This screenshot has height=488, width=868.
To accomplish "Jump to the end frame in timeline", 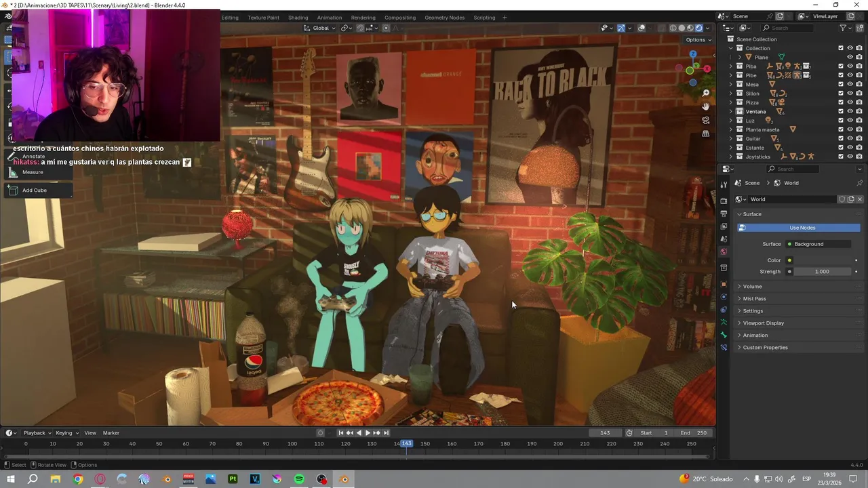I will (386, 433).
